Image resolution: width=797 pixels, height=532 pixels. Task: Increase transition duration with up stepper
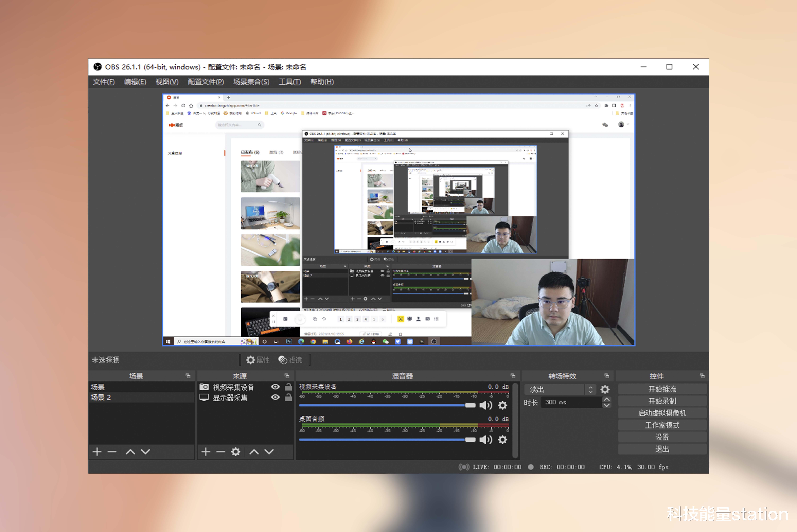coord(607,399)
